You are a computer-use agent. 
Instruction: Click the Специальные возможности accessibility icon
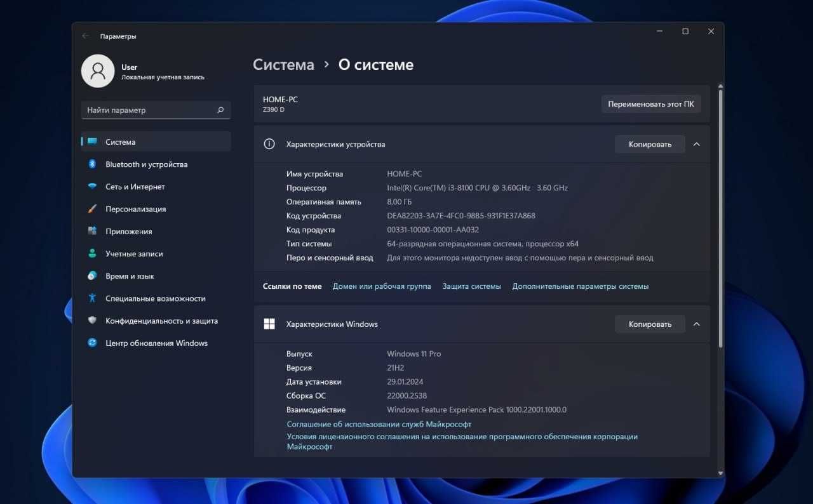click(x=92, y=298)
